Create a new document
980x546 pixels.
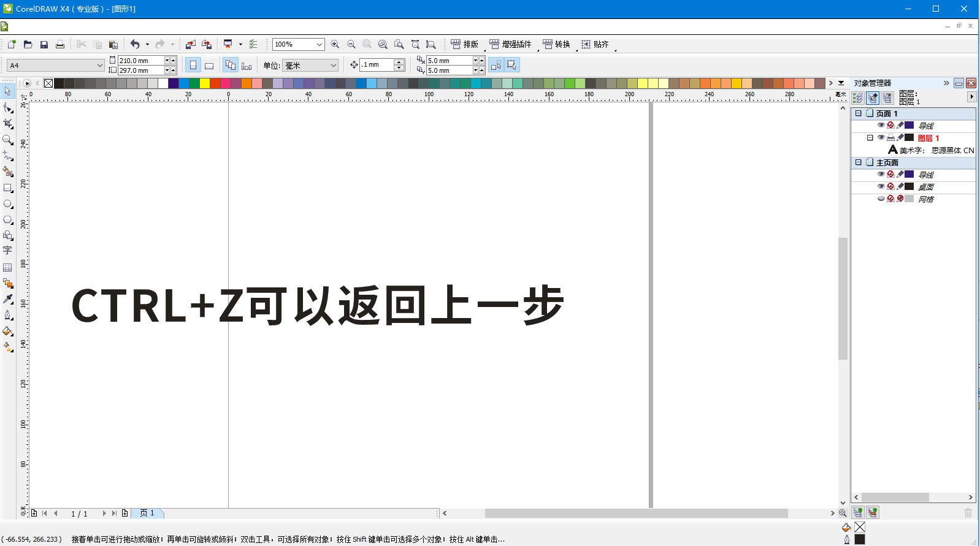[x=12, y=44]
